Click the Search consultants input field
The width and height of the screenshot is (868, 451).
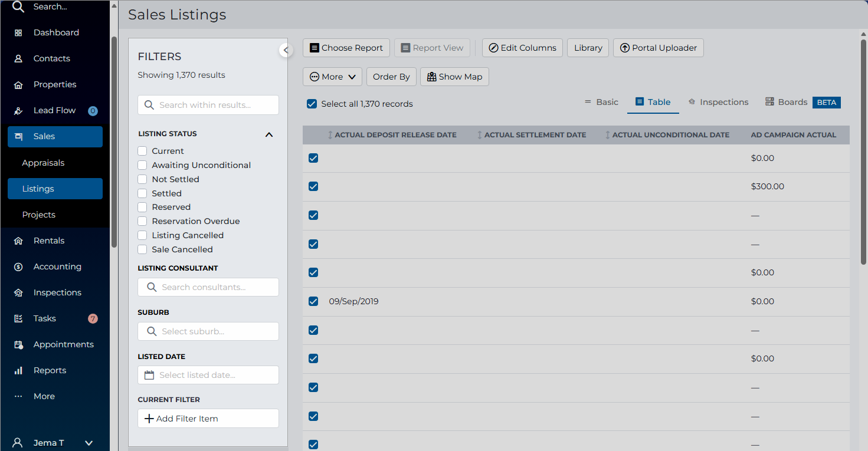pyautogui.click(x=208, y=287)
